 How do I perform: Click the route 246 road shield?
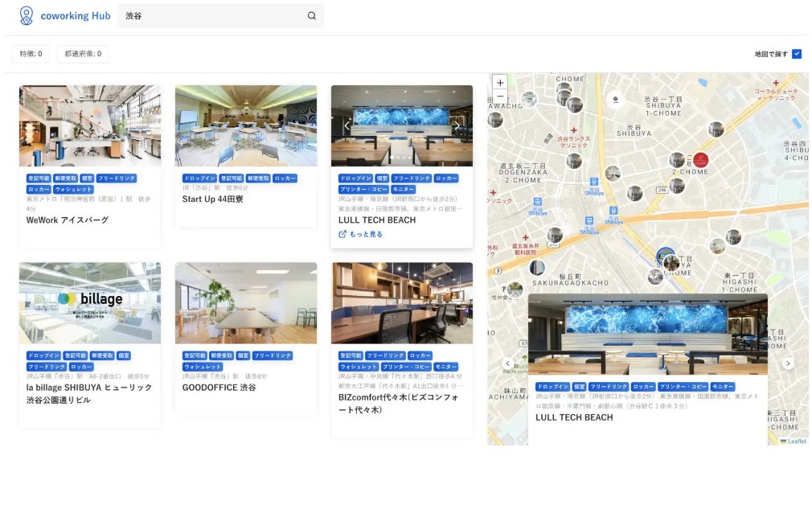coord(662,190)
